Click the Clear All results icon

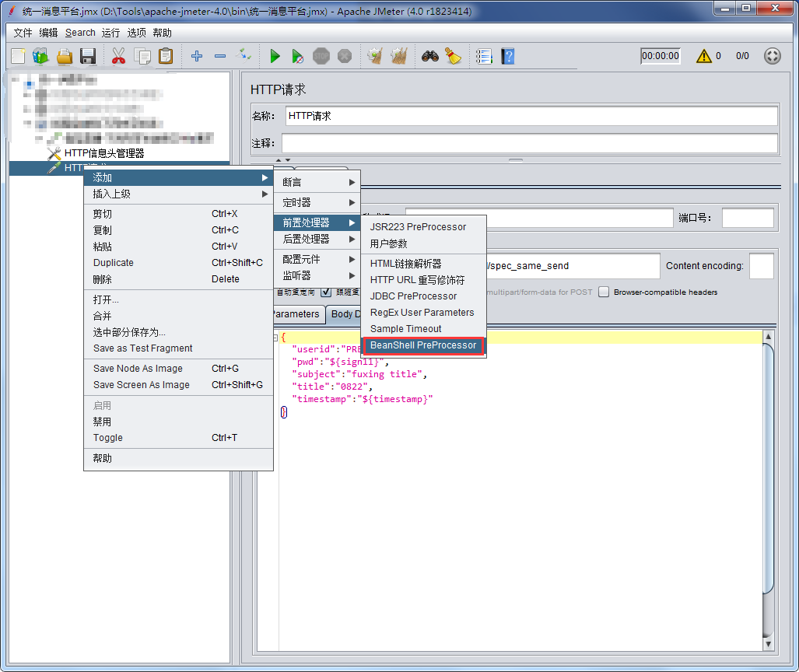coord(399,56)
